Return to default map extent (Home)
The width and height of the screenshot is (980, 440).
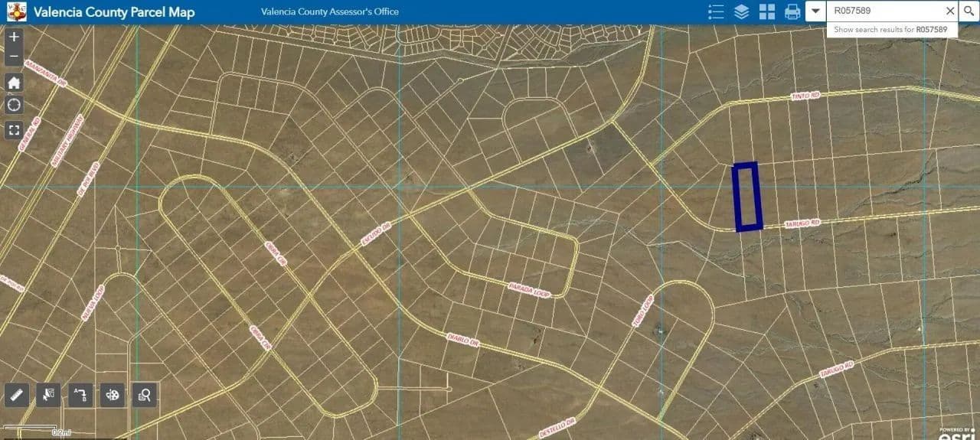click(14, 82)
